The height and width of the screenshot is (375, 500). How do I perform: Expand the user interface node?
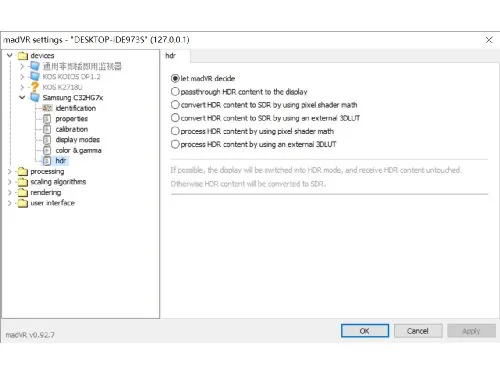[x=10, y=203]
